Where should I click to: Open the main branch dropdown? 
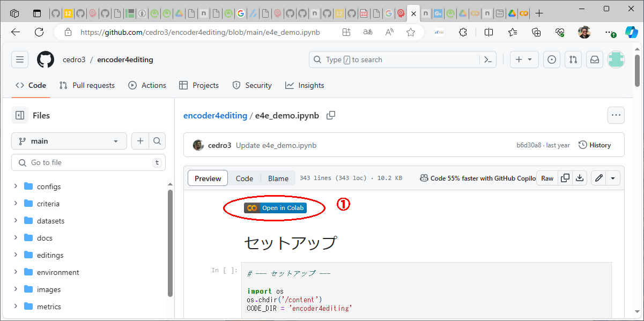tap(69, 141)
